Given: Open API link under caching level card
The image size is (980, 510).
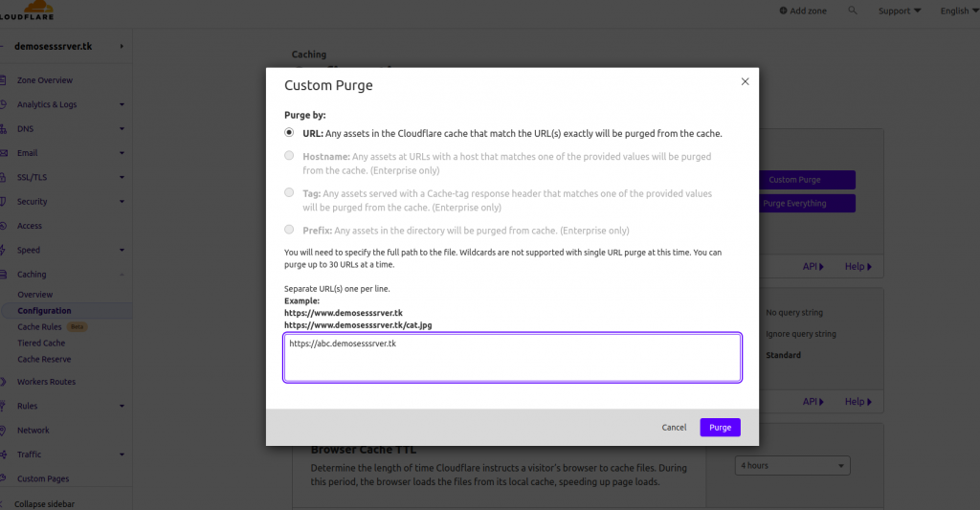Looking at the screenshot, I should tap(813, 401).
